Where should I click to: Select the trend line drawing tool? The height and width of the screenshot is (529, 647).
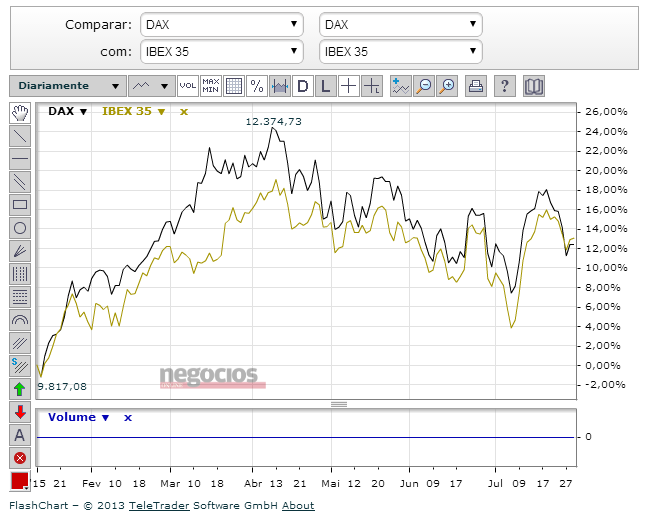point(20,136)
